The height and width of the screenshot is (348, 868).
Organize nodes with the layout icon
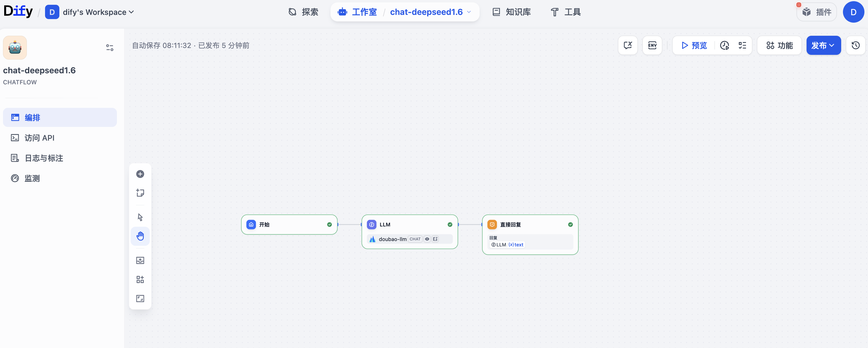[x=140, y=279]
